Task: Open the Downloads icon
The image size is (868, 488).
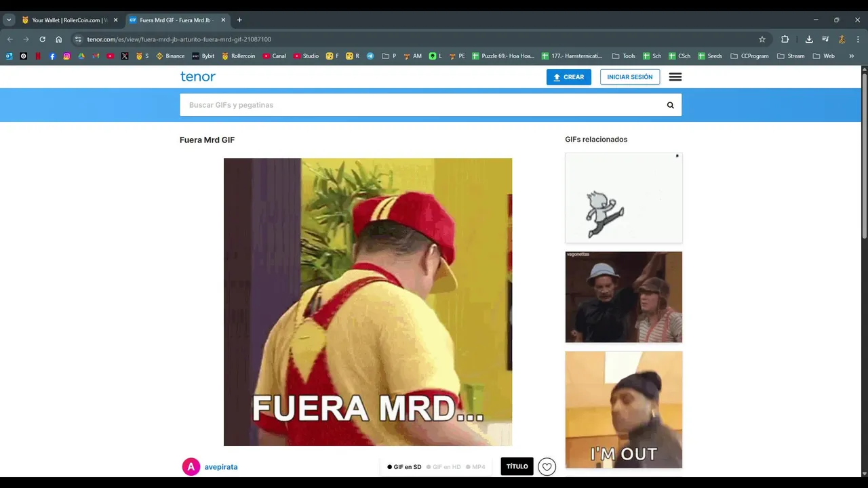Action: tap(809, 39)
